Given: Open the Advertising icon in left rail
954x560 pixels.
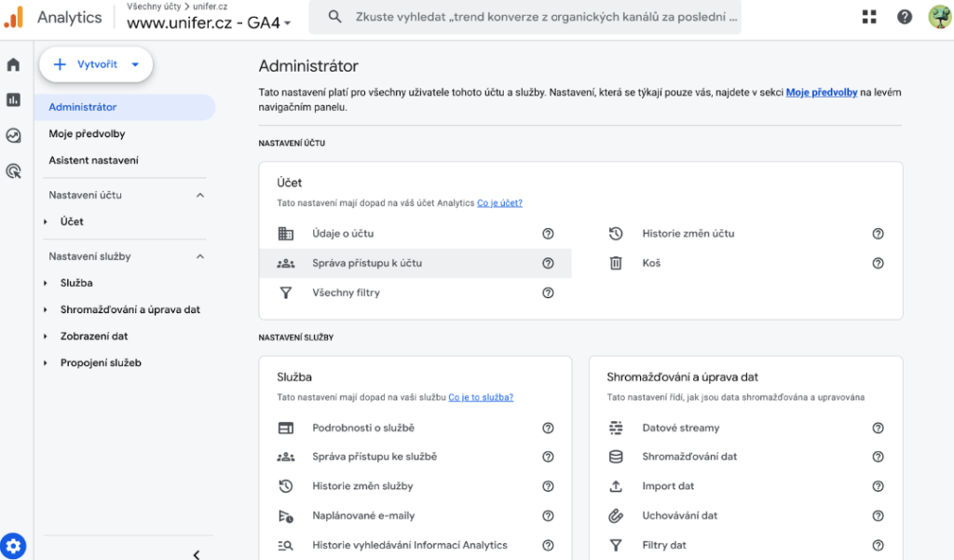Looking at the screenshot, I should pos(13,171).
